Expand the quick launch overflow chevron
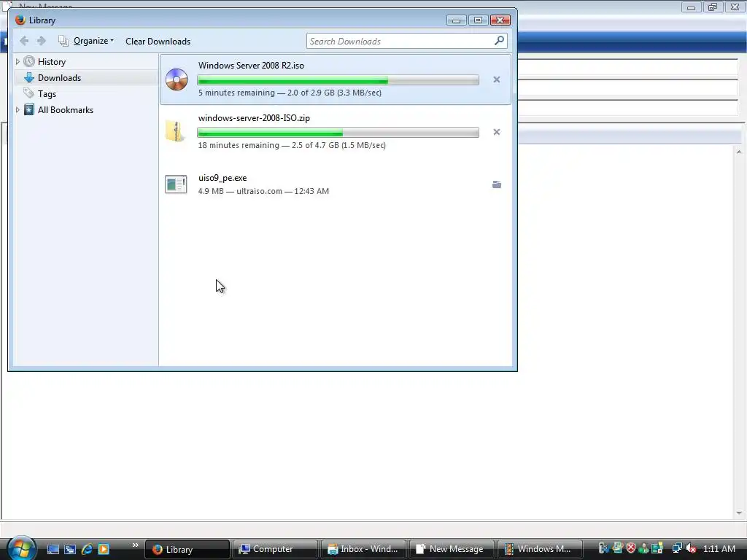 (x=135, y=545)
